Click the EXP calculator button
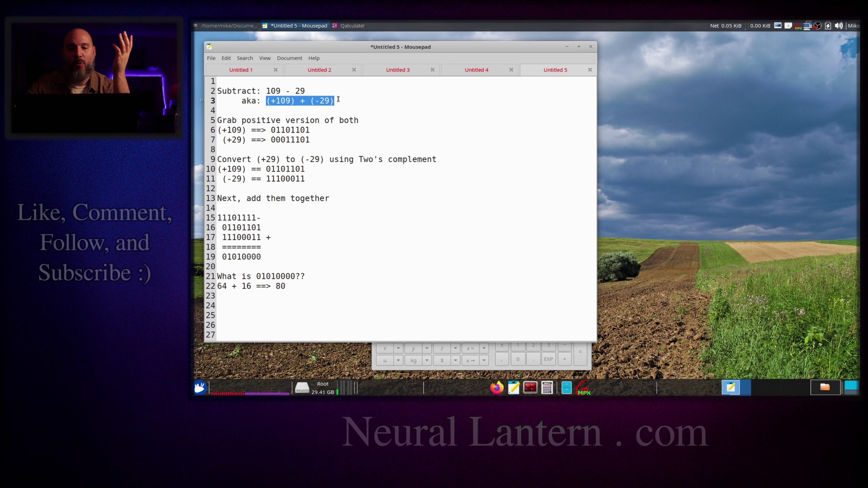 548,359
